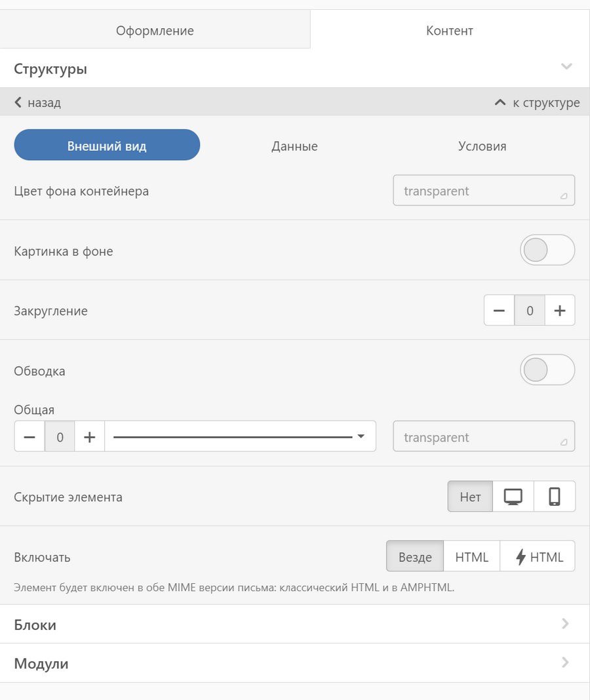Click the mobile phone hide icon
The image size is (590, 700).
(555, 497)
